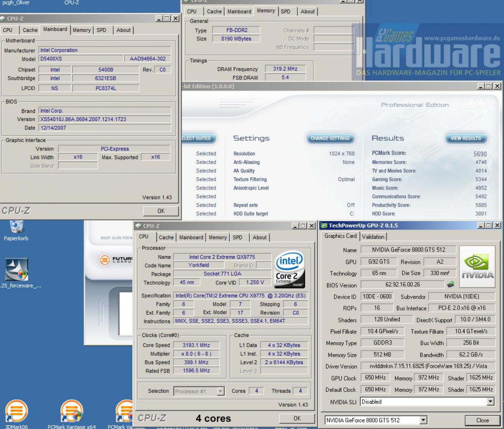This screenshot has width=504, height=429.
Task: Click the GPU name NVIDIA GeForce 8800 GTS 512
Action: pyautogui.click(x=408, y=250)
